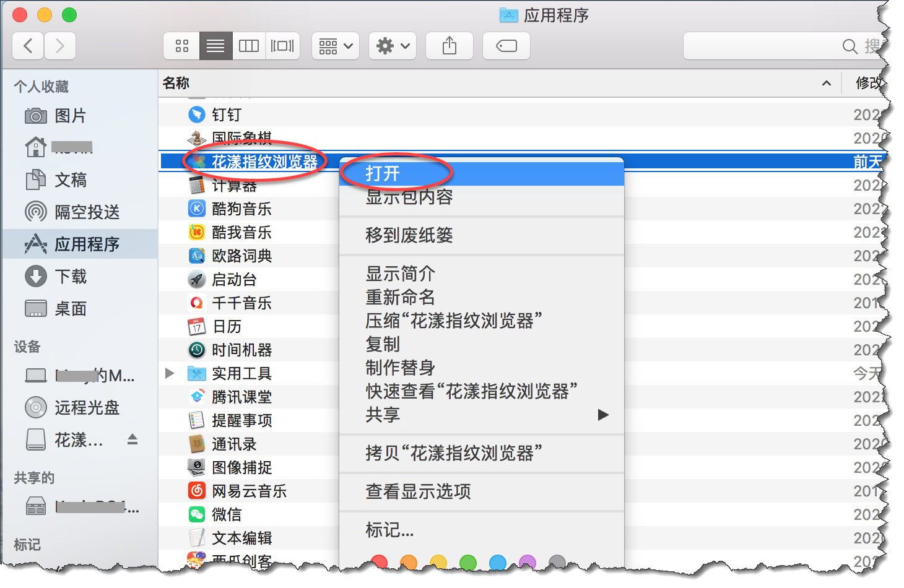Image resolution: width=904 pixels, height=588 pixels.
Task: Switch to cover flow view
Action: click(282, 46)
